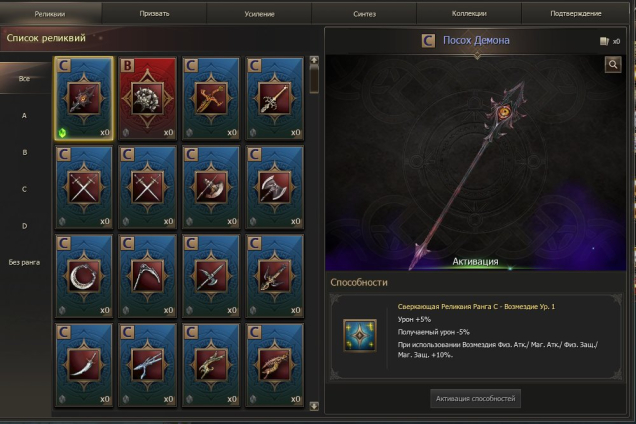636x424 pixels.
Task: Switch to the Призвать tab
Action: pyautogui.click(x=154, y=13)
